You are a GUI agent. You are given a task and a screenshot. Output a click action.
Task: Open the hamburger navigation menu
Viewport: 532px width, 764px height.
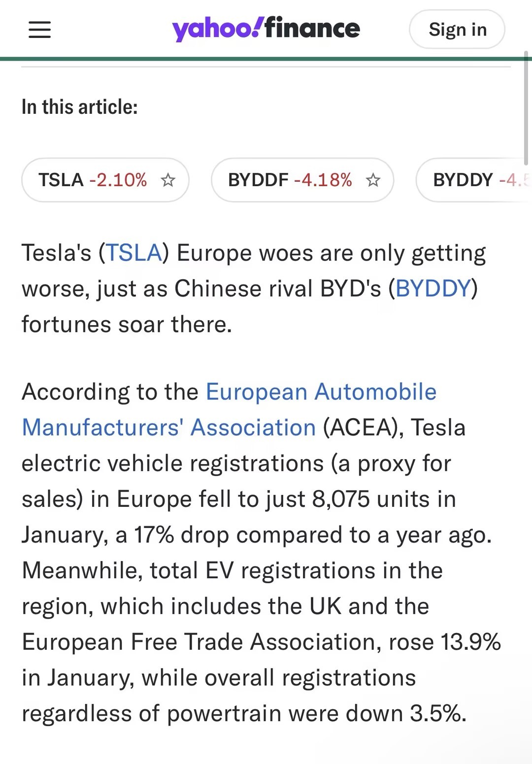39,30
